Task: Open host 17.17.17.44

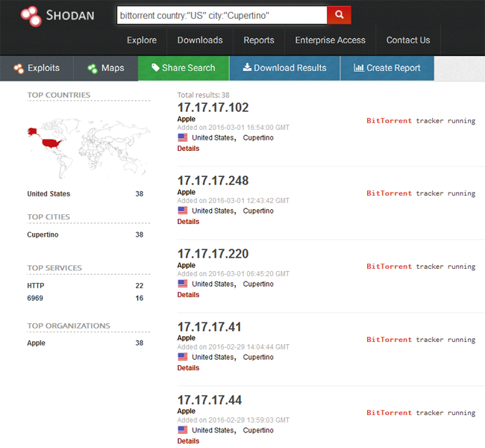Action: click(210, 400)
